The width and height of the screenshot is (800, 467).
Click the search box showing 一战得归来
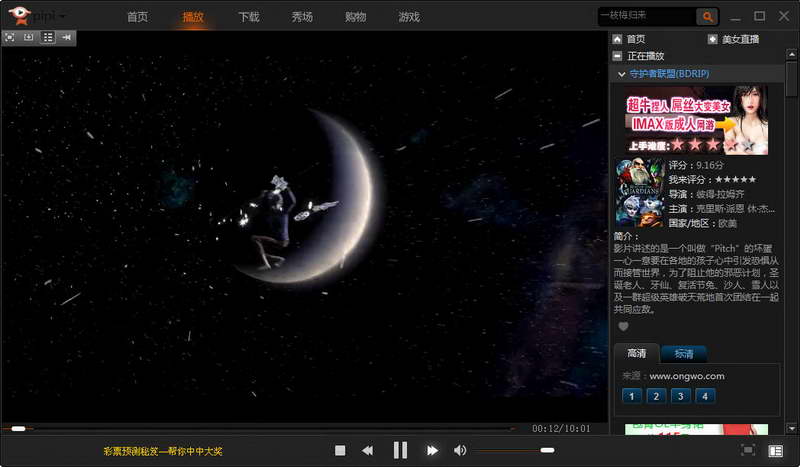(x=647, y=16)
